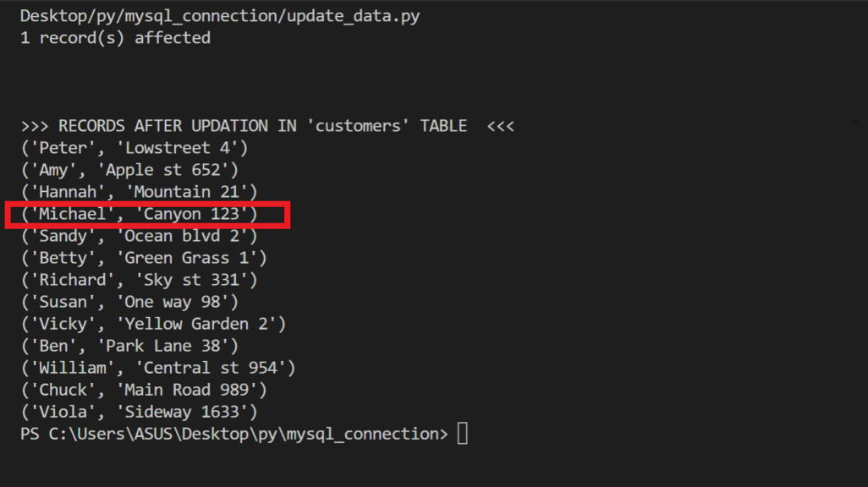
Task: Click the Hannah Mountain 21 record
Action: pyautogui.click(x=140, y=192)
